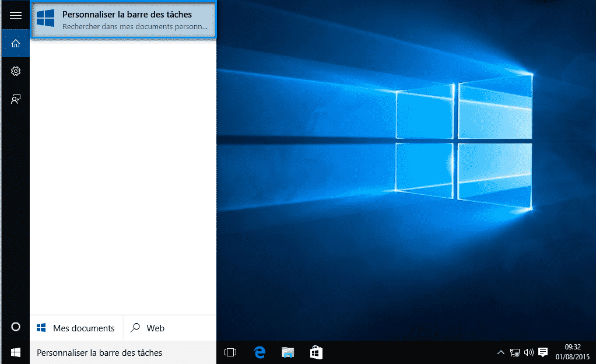596x364 pixels.
Task: Open File Explorer from the taskbar
Action: point(288,352)
